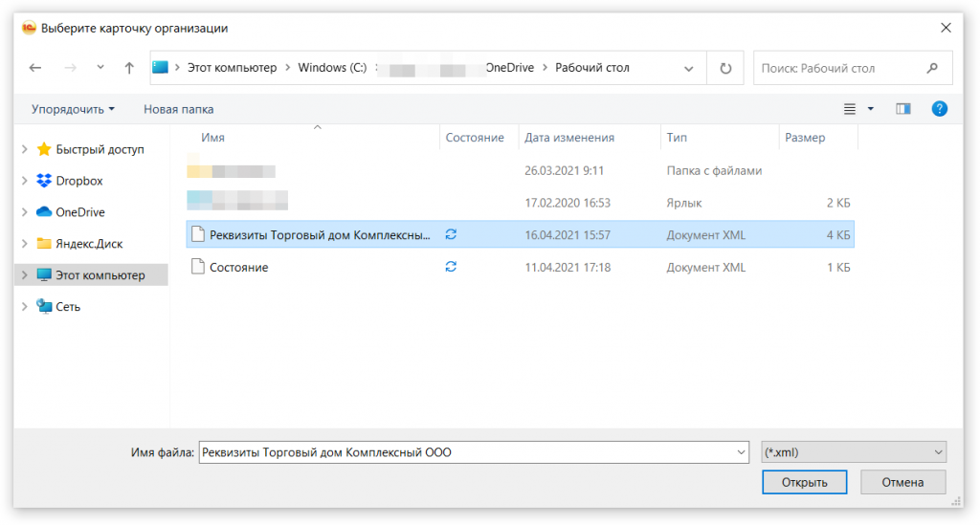Open the Упорядочить menu
The width and height of the screenshot is (980, 525).
(x=73, y=109)
